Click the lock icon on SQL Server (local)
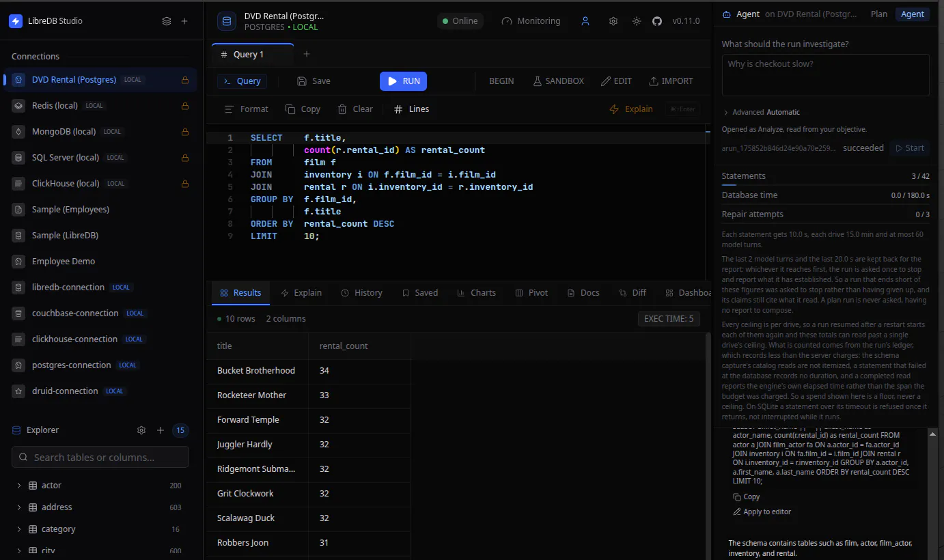 (x=184, y=158)
